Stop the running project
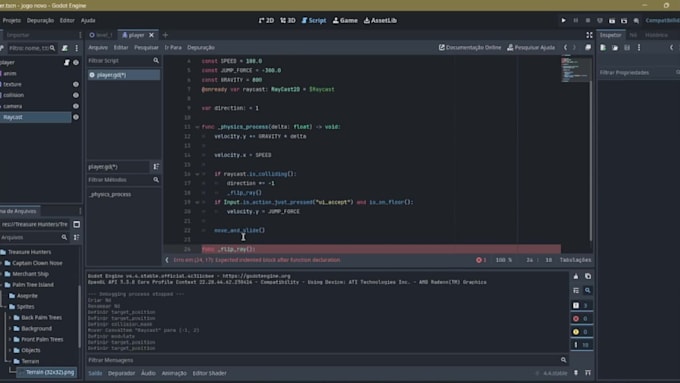The height and width of the screenshot is (383, 680). [588, 20]
